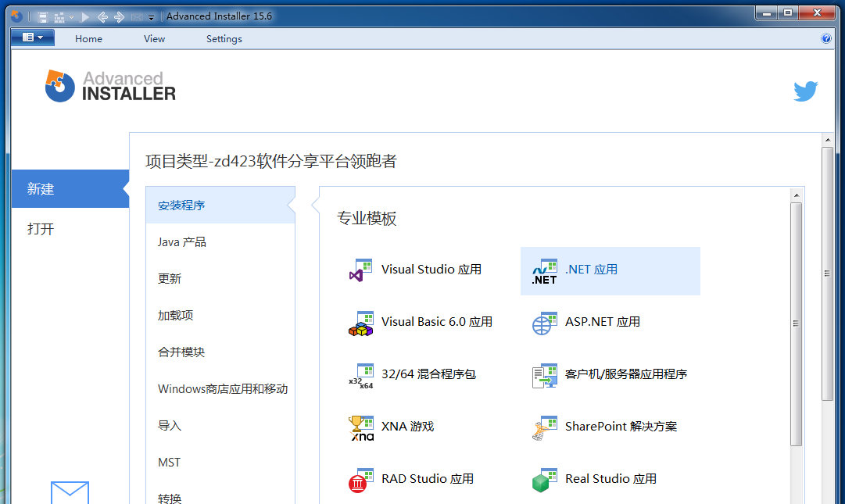Click the ASP.NET 应用 globe icon
This screenshot has height=504, width=845.
coord(544,323)
